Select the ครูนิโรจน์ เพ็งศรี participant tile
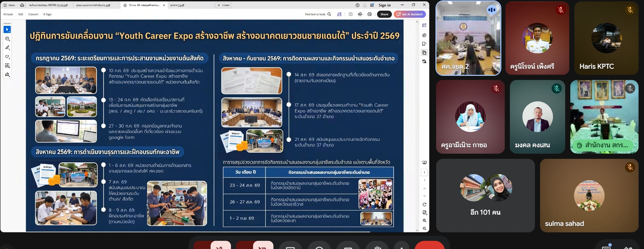The image size is (644, 249). (537, 38)
